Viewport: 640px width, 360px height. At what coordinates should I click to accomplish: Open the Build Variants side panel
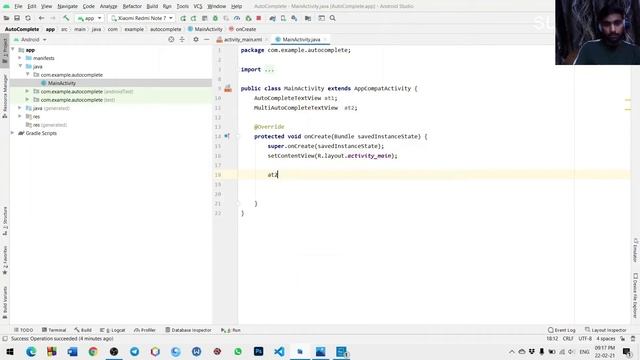4,302
